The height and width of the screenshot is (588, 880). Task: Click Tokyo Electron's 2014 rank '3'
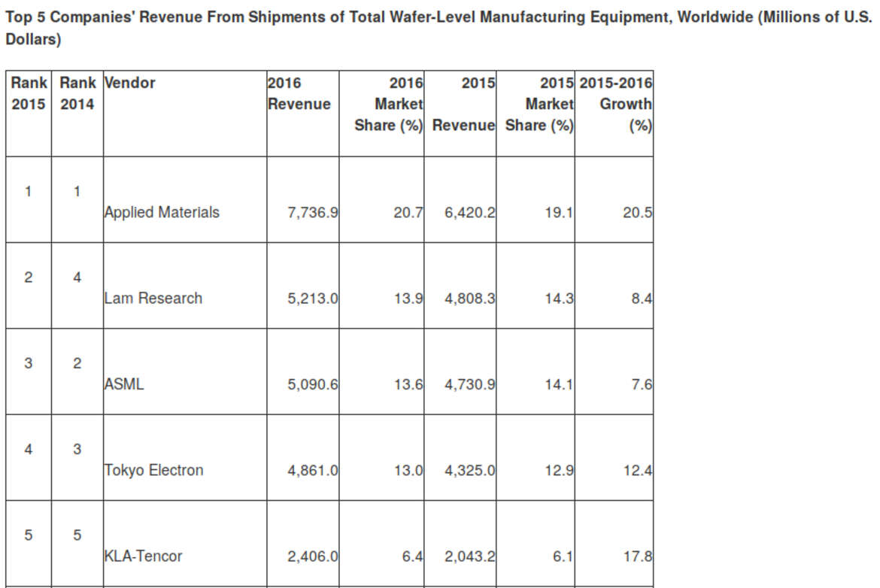pos(77,449)
